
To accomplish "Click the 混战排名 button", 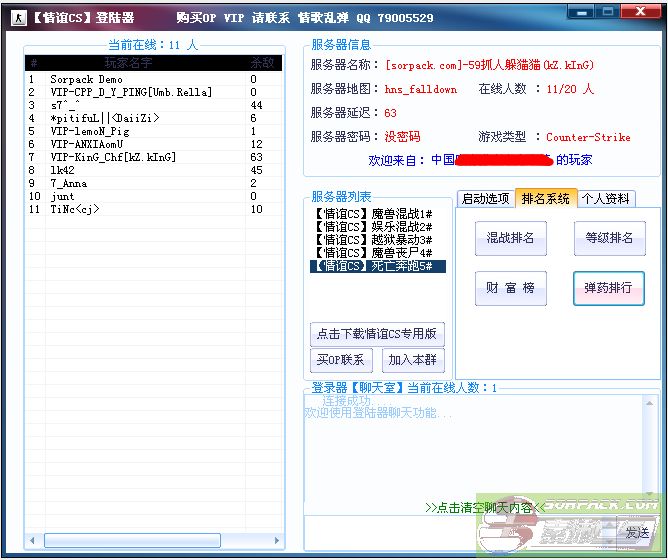I will point(510,238).
